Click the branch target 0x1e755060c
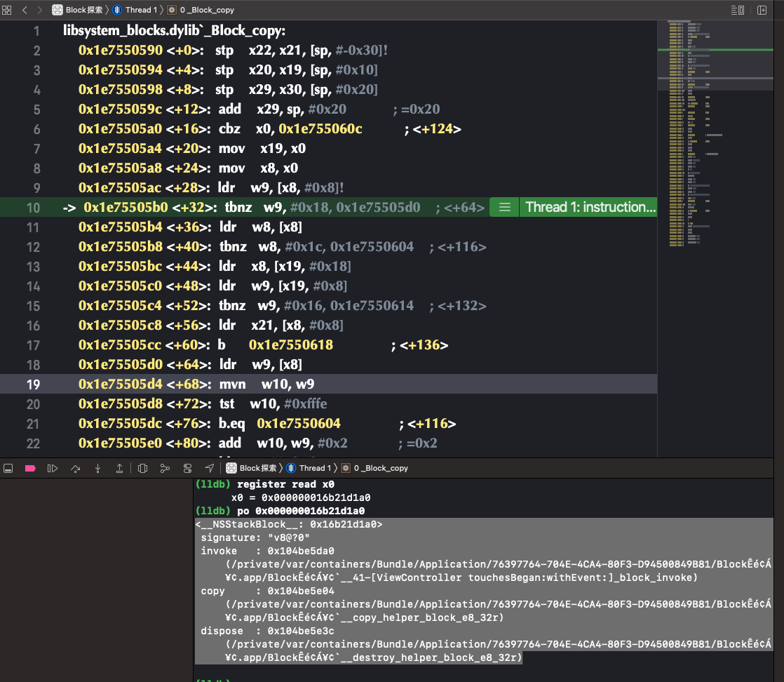This screenshot has width=784, height=682. coord(320,129)
